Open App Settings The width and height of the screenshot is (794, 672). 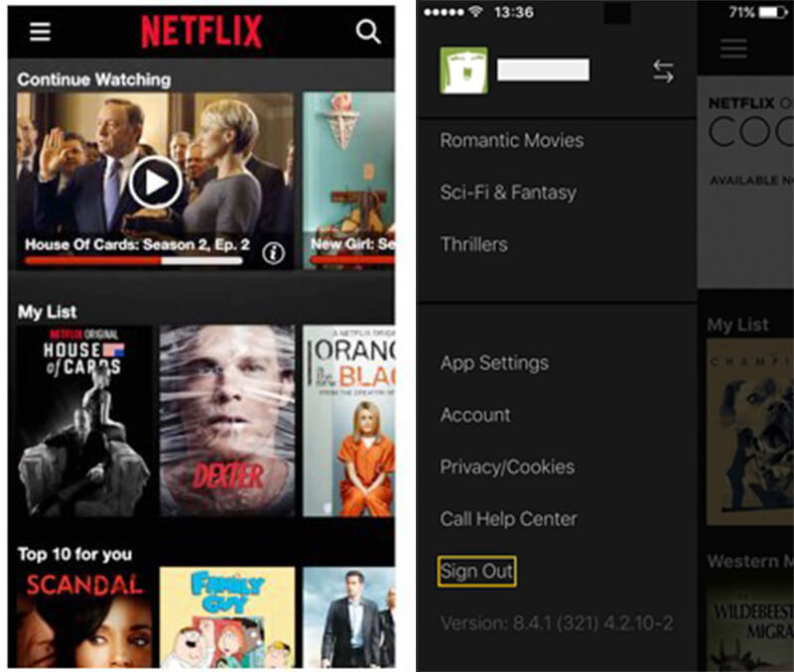click(494, 363)
